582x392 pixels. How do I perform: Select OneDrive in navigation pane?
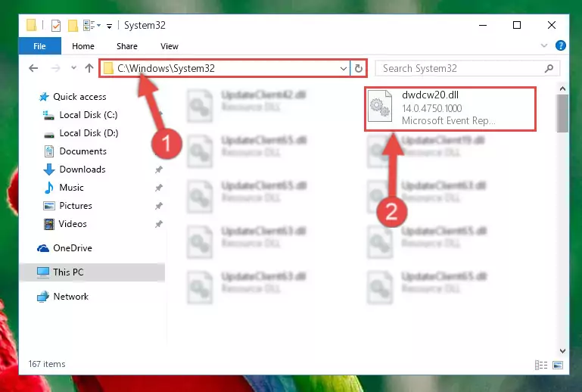[x=73, y=248]
